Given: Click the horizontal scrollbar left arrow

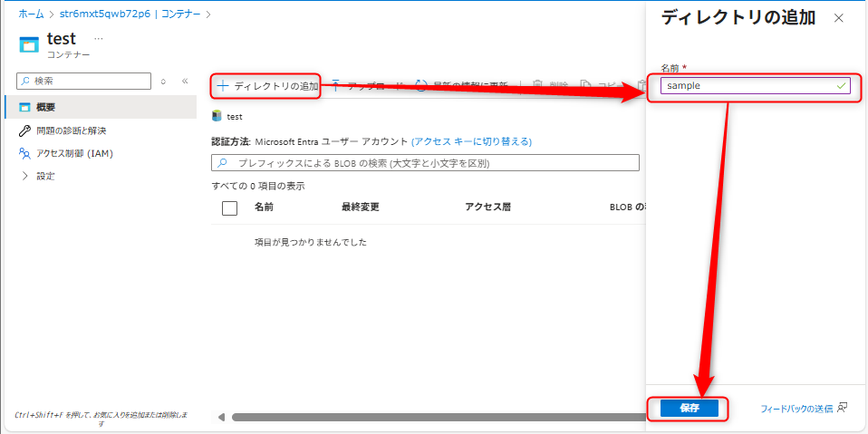Looking at the screenshot, I should [x=221, y=417].
